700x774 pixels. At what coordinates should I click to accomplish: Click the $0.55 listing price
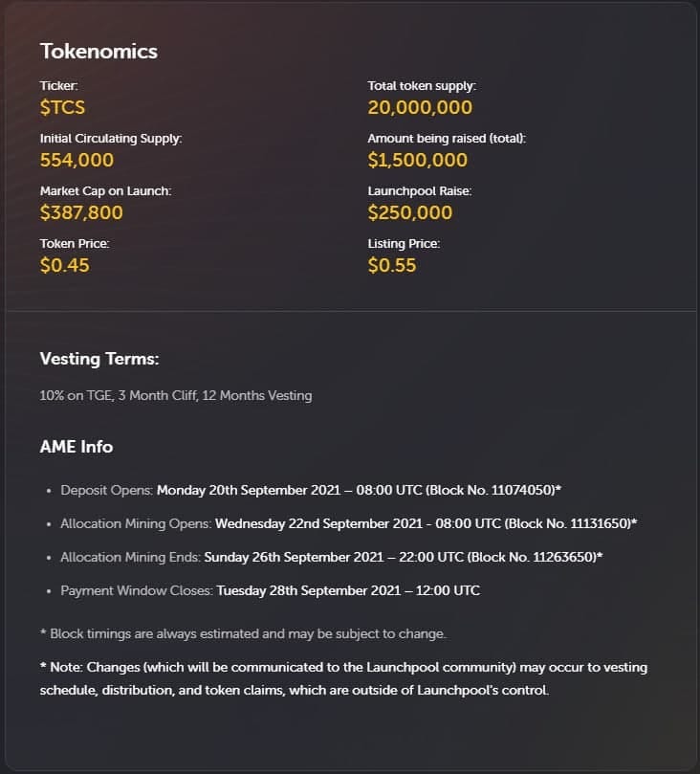pyautogui.click(x=392, y=265)
